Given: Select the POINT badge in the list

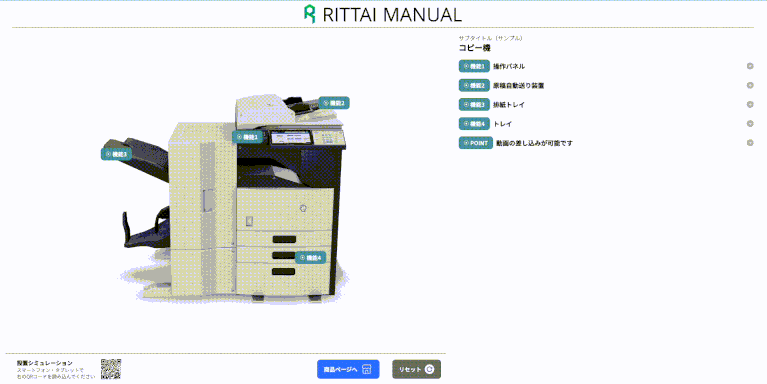Looking at the screenshot, I should coord(475,143).
